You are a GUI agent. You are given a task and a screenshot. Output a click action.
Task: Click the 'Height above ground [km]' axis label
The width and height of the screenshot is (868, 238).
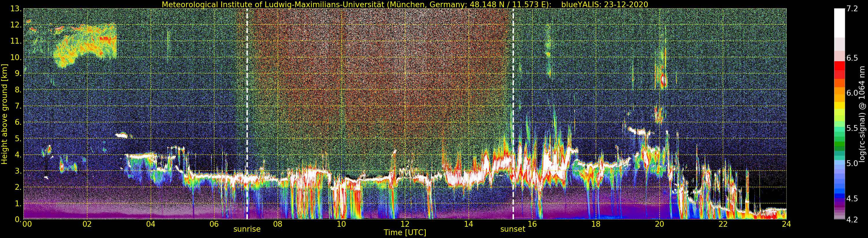tap(4, 114)
